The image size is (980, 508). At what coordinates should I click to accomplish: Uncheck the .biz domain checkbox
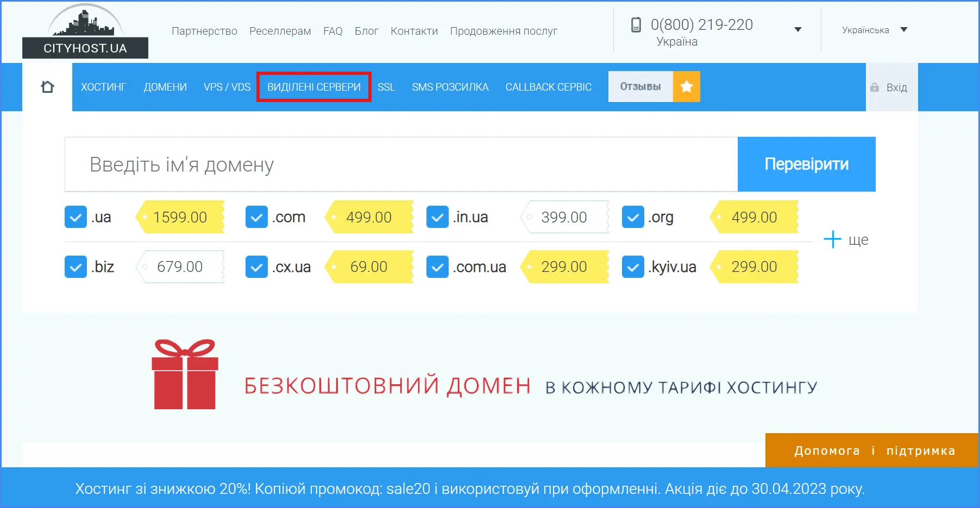[x=76, y=267]
